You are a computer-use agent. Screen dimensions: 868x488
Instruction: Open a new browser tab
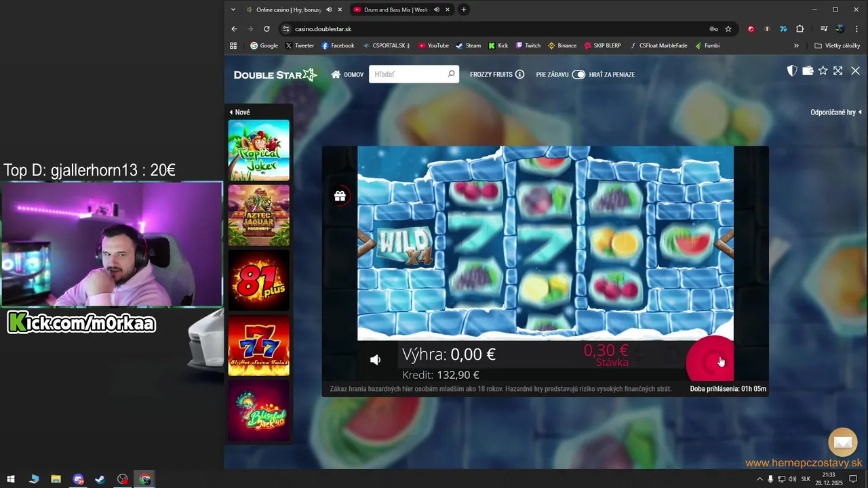(464, 10)
